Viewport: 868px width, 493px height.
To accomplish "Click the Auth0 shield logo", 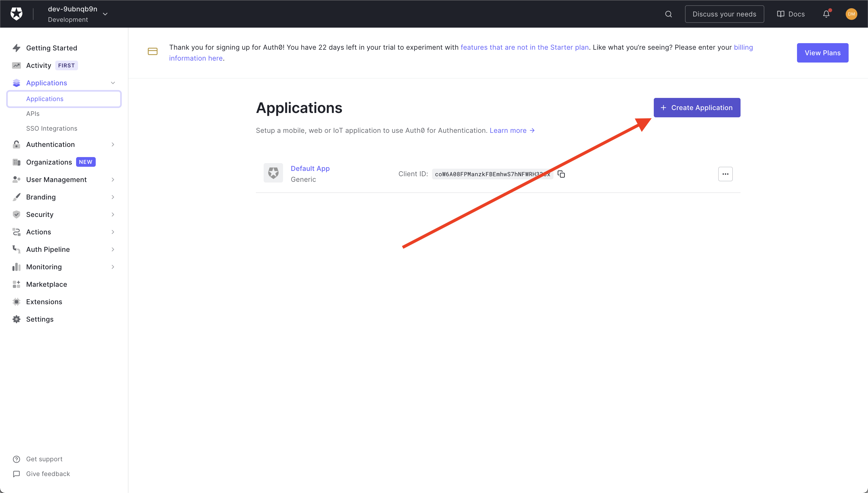I will (x=16, y=14).
